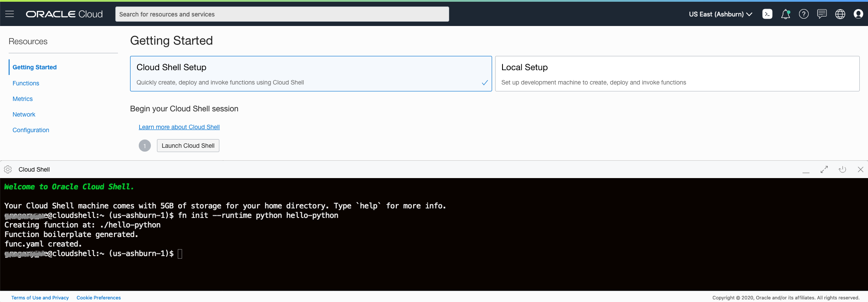Open Terms of Use and Privacy link
This screenshot has height=302, width=868.
(x=40, y=298)
